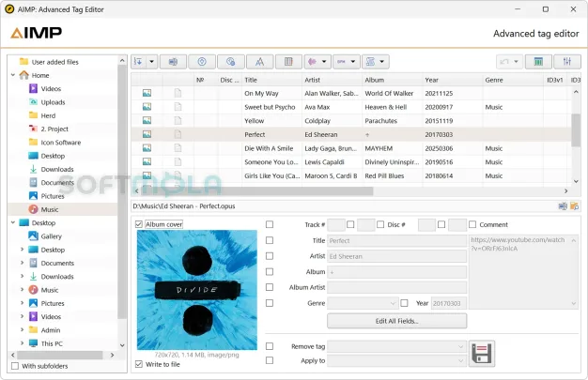Image resolution: width=588 pixels, height=380 pixels.
Task: Expand the This PC tree node
Action: 23,343
